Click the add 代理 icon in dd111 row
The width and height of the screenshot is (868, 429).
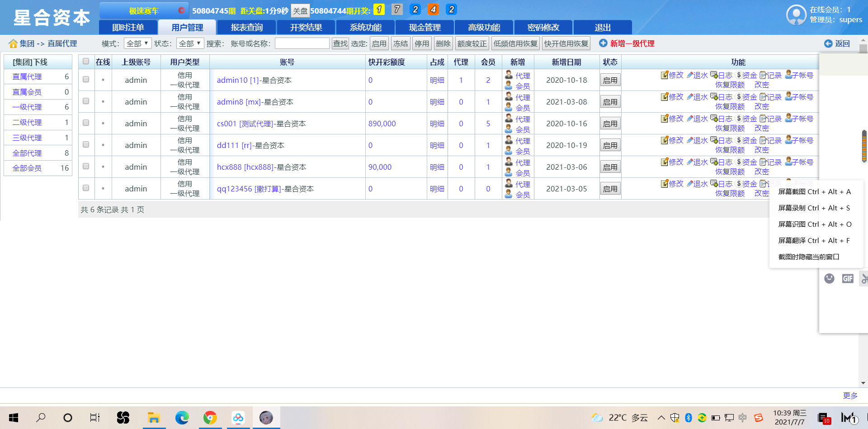tap(509, 140)
